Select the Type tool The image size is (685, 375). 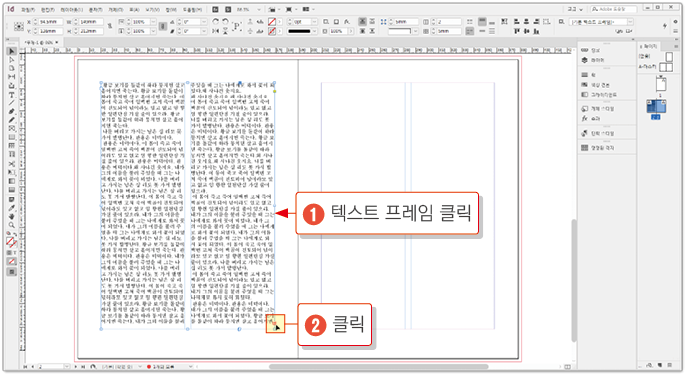(12, 94)
